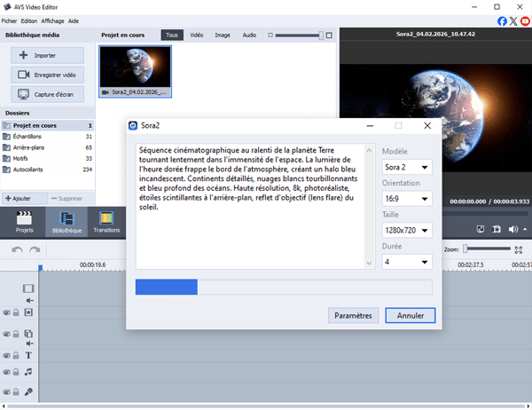This screenshot has height=410, width=532.
Task: Click the main track audio speaker icon
Action: click(30, 300)
